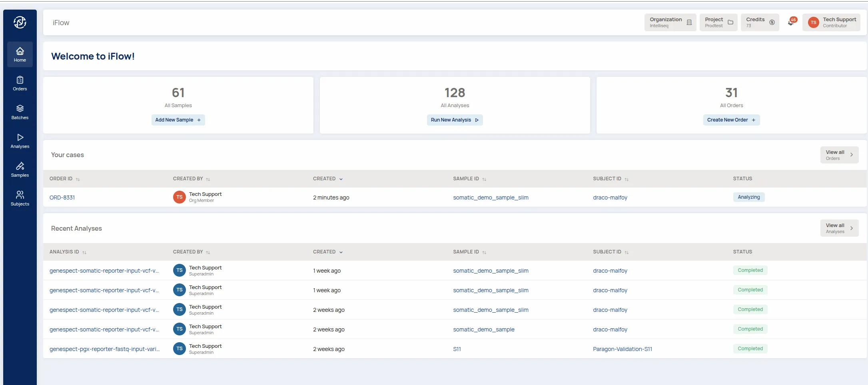Viewport: 868px width, 385px height.
Task: Open order ORD-8331
Action: pos(62,197)
